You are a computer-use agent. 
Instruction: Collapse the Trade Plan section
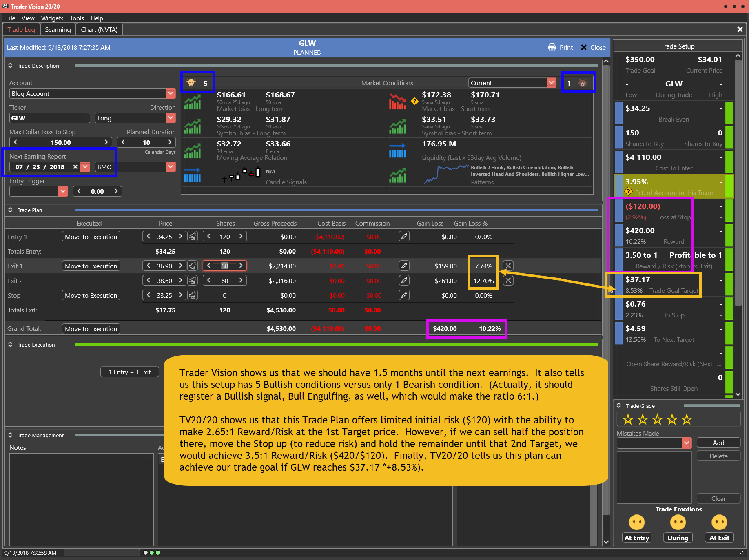click(x=10, y=210)
